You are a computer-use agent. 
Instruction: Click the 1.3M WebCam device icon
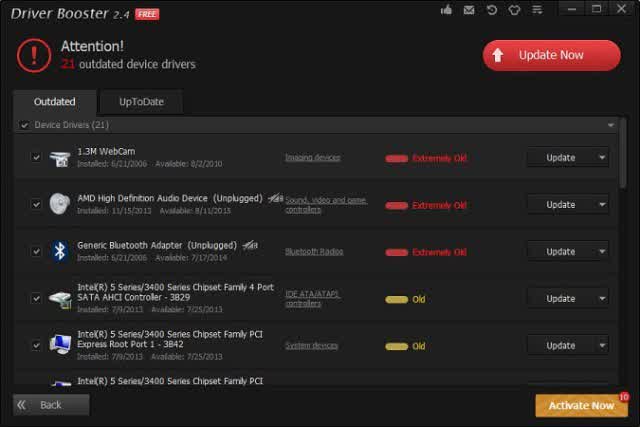pos(60,158)
